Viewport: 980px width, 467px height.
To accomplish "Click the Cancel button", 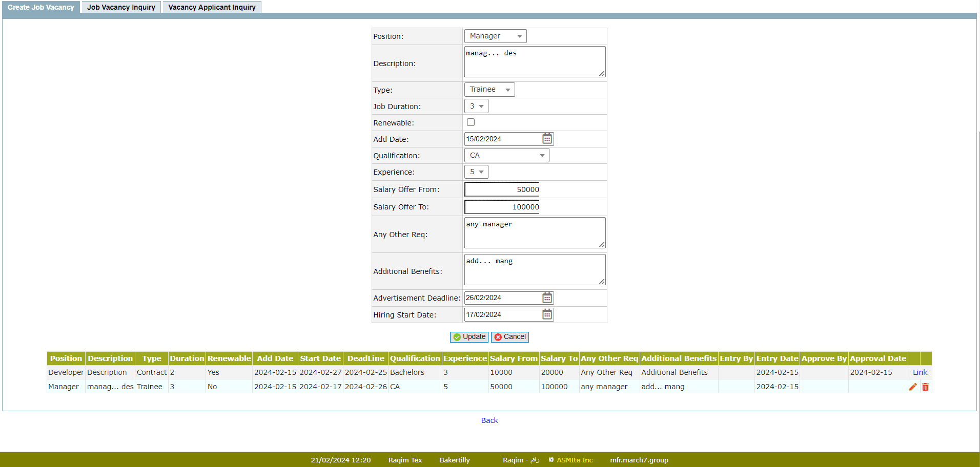I will click(510, 337).
